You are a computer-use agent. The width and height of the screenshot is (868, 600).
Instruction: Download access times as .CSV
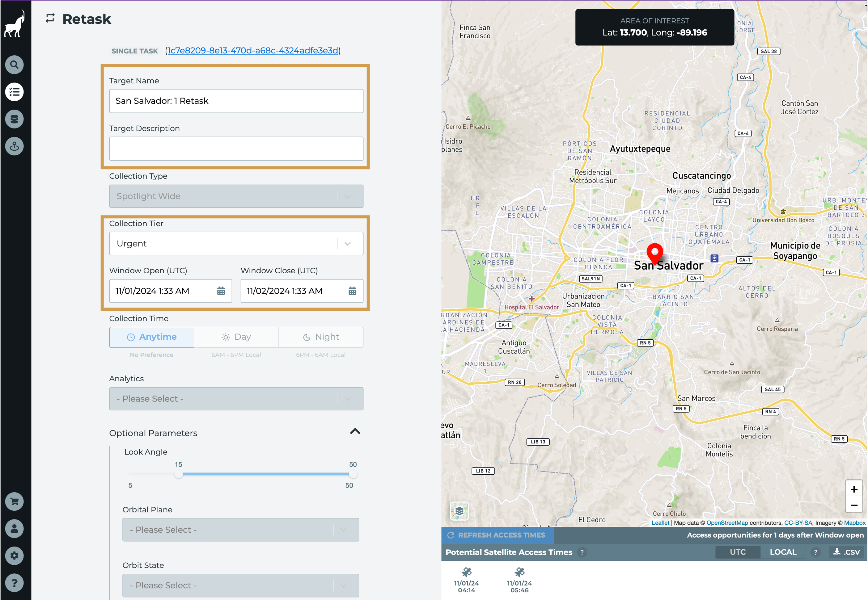point(846,552)
